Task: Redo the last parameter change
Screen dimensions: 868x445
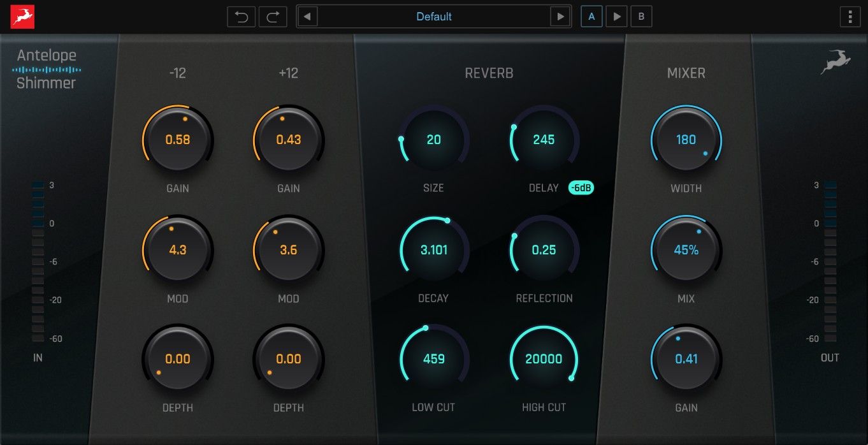Action: point(273,17)
